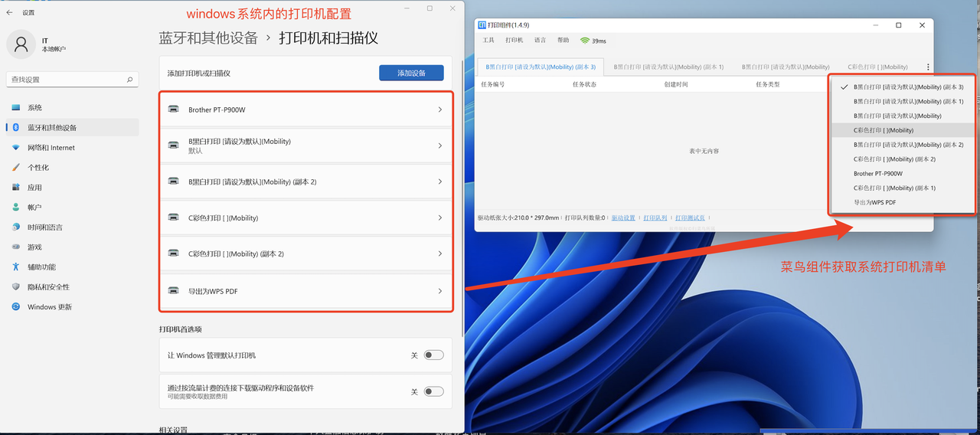Choose Brother PT-P900W in dropdown list
Viewport: 980px width, 435px height.
(x=903, y=174)
